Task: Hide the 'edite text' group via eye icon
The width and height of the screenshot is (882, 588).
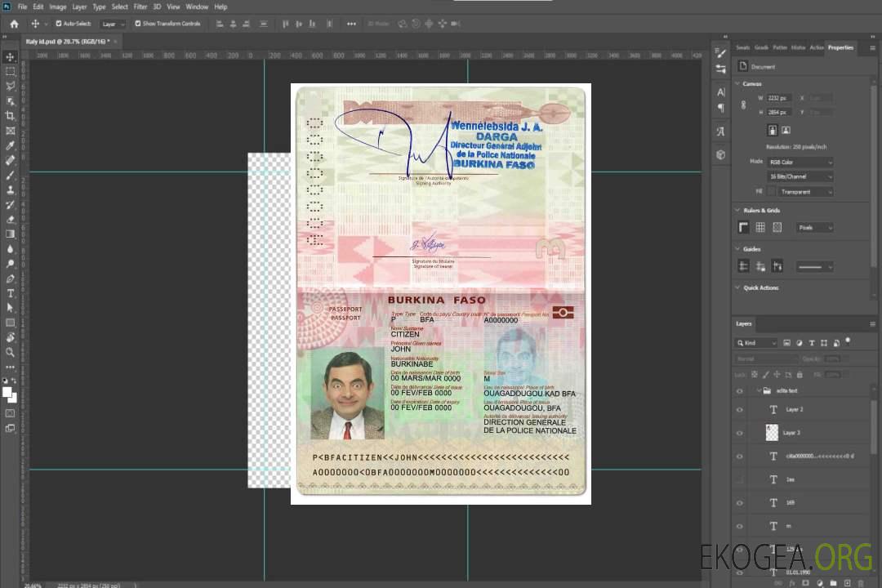Action: pyautogui.click(x=740, y=391)
